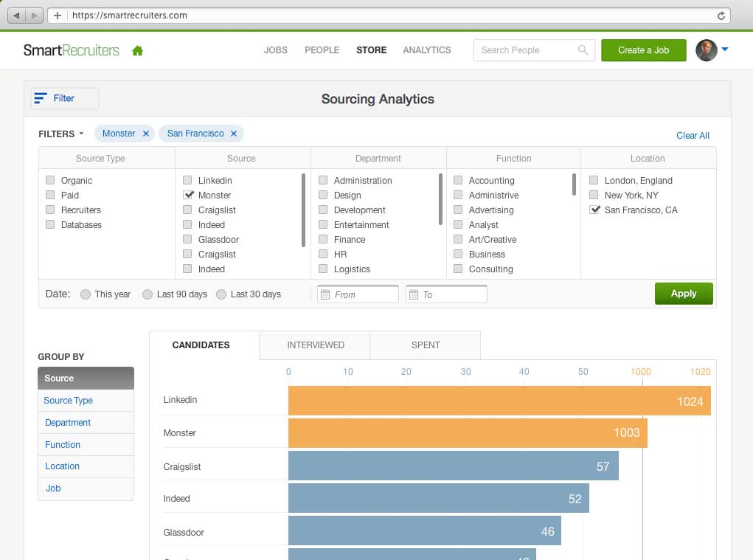Check the Linkedin source checkbox
Screen dimensions: 753x560
(x=187, y=180)
